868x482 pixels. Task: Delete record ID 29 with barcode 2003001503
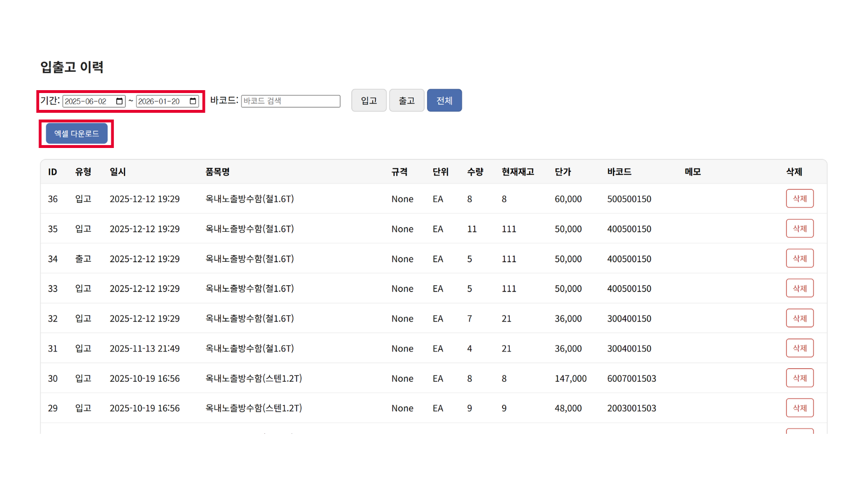coord(799,408)
